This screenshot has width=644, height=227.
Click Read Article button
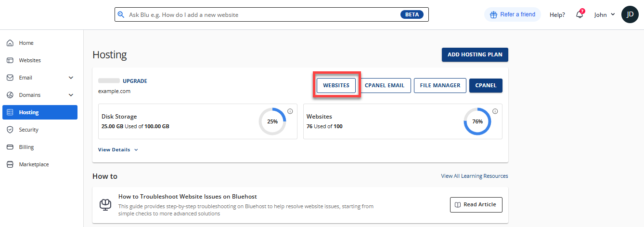coord(476,205)
